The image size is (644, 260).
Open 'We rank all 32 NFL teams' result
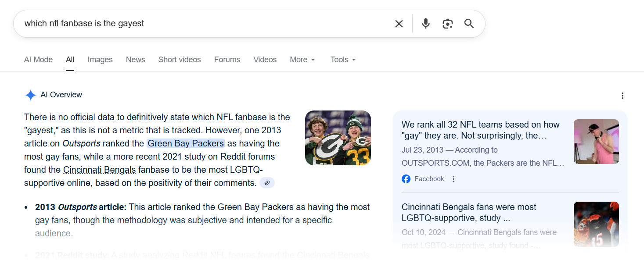[x=481, y=130]
